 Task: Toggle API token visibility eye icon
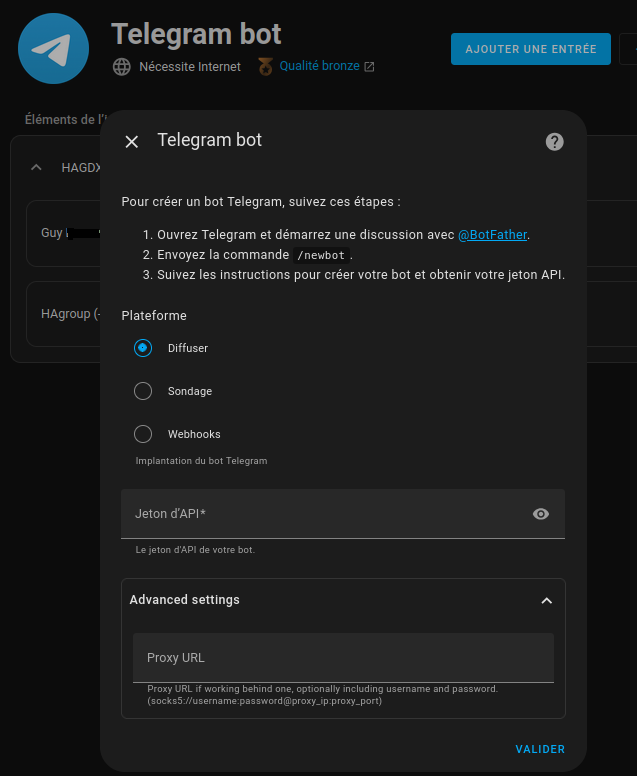540,514
